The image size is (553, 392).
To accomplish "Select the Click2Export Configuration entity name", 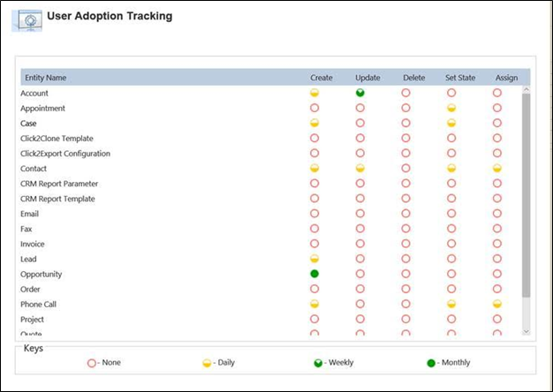I will [x=65, y=154].
